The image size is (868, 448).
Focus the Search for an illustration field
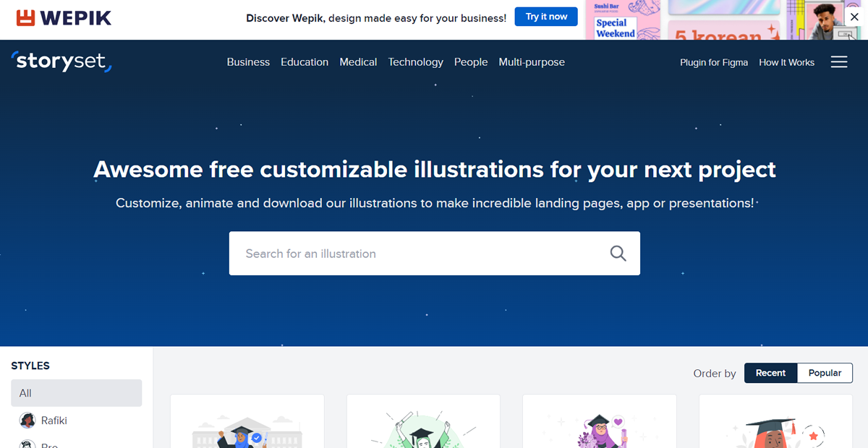(435, 254)
